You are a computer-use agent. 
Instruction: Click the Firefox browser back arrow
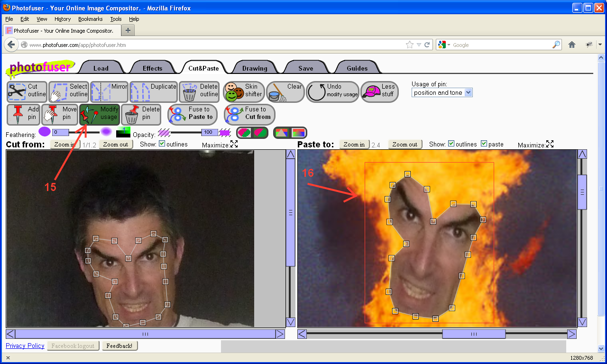(11, 45)
